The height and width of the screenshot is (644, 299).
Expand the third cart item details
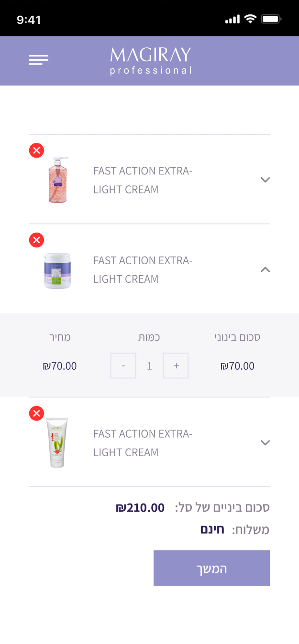coord(265,442)
